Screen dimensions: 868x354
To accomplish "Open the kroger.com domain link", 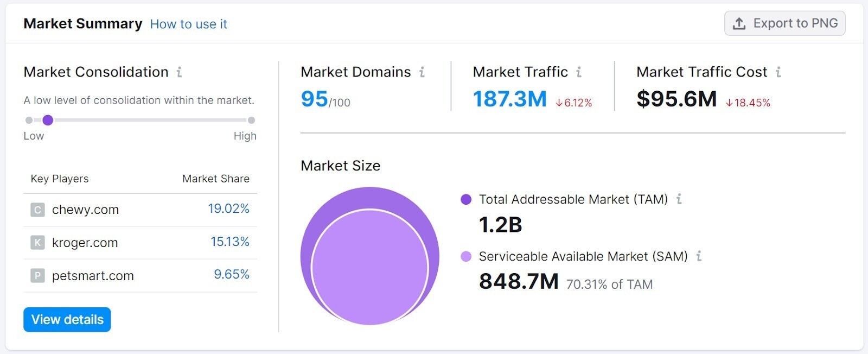I will click(x=85, y=243).
